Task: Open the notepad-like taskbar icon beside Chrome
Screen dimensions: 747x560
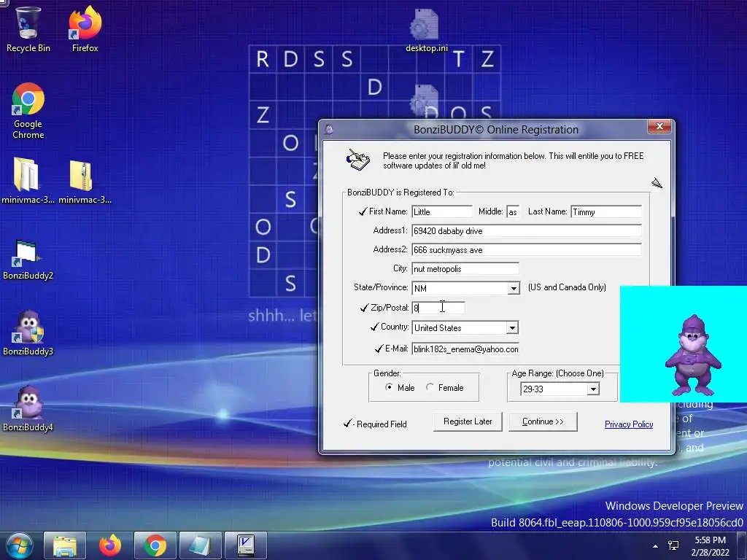Action: (201, 545)
